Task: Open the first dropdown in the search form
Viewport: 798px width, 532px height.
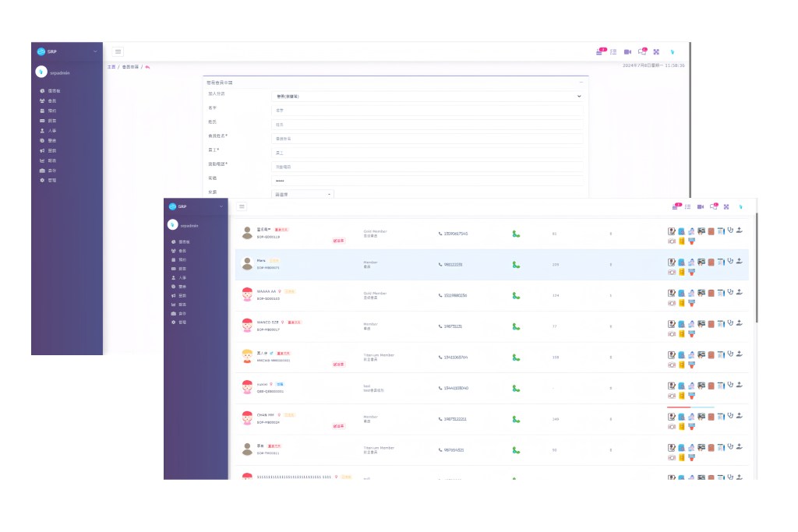Action: click(x=426, y=97)
